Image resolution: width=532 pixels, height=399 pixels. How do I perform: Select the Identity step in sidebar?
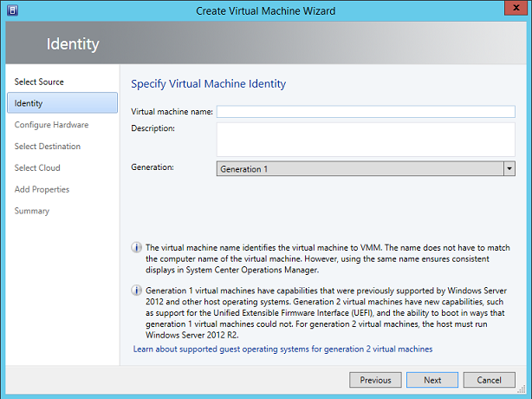[x=62, y=103]
